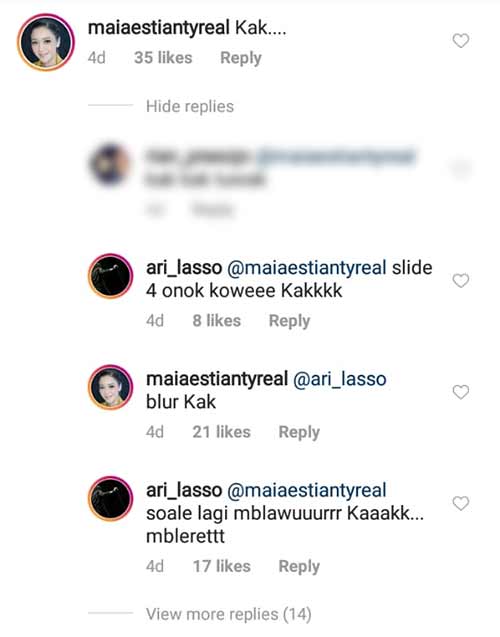The width and height of the screenshot is (500, 637).
Task: Open the @ari_lasso mention link
Action: click(340, 379)
